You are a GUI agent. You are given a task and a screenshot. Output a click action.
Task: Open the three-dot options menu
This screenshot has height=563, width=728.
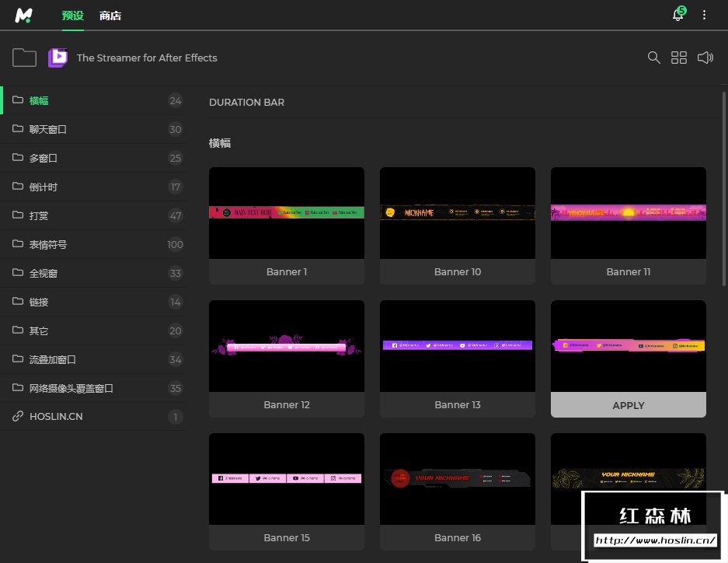pyautogui.click(x=705, y=16)
